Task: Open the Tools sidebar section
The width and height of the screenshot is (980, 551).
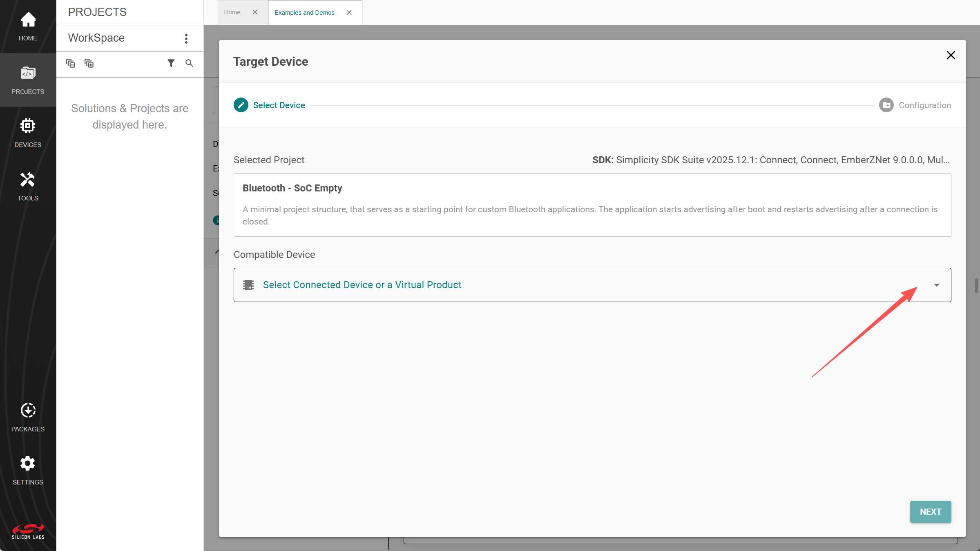Action: tap(28, 186)
